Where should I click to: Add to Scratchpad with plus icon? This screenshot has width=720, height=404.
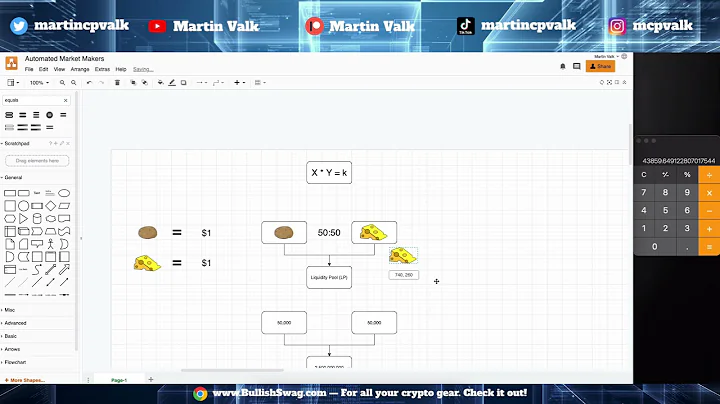[x=56, y=143]
